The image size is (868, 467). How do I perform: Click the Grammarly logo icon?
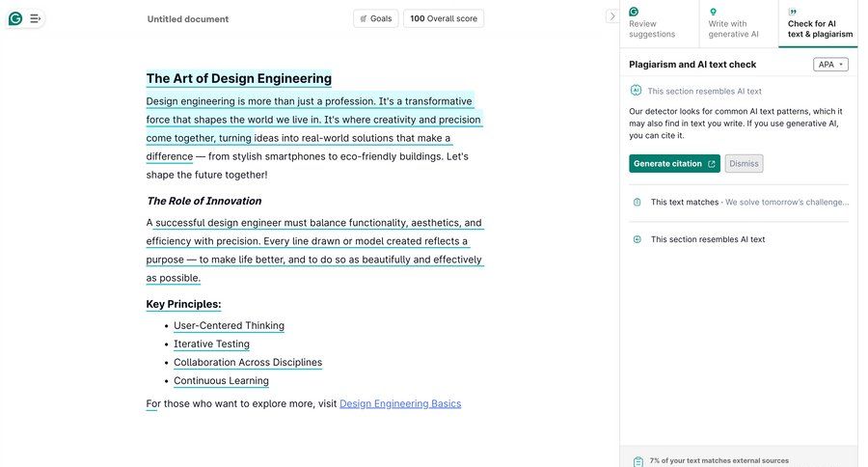pyautogui.click(x=15, y=19)
